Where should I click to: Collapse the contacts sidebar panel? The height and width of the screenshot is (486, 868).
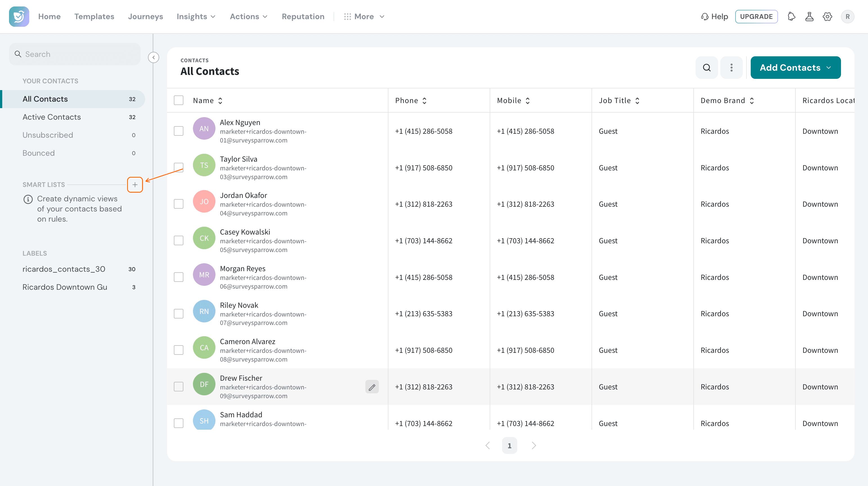coord(154,58)
